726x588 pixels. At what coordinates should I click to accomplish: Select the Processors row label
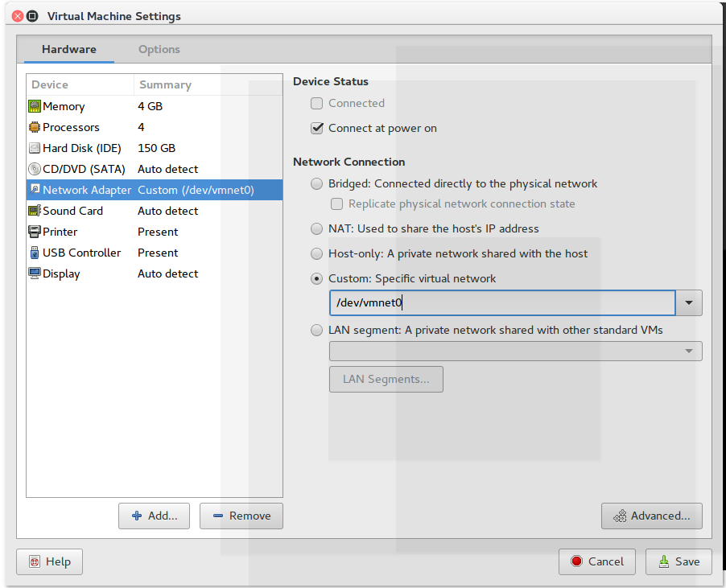(71, 127)
